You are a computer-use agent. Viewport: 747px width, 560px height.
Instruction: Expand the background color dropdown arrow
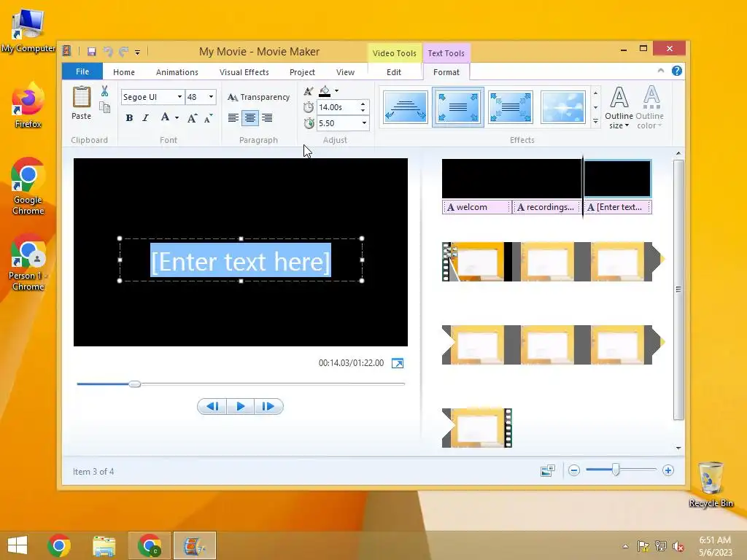pyautogui.click(x=337, y=91)
